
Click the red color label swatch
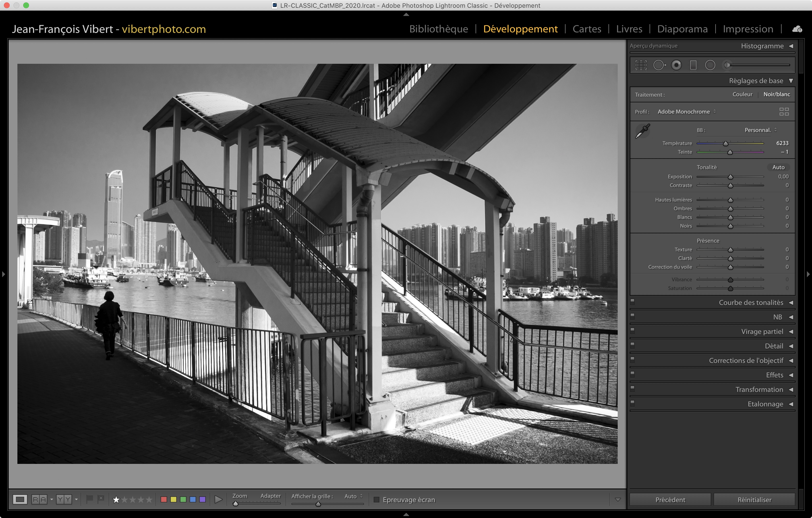[164, 499]
